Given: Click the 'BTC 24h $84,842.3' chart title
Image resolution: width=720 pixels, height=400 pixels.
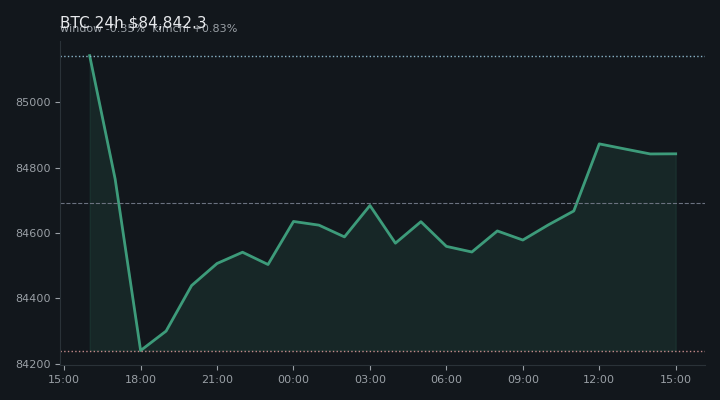Looking at the screenshot, I should click(x=133, y=22).
